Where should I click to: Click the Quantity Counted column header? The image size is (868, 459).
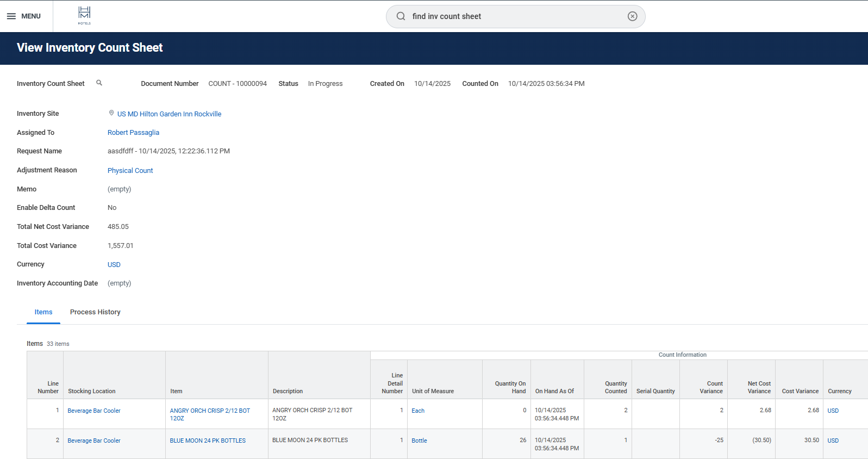(x=615, y=387)
